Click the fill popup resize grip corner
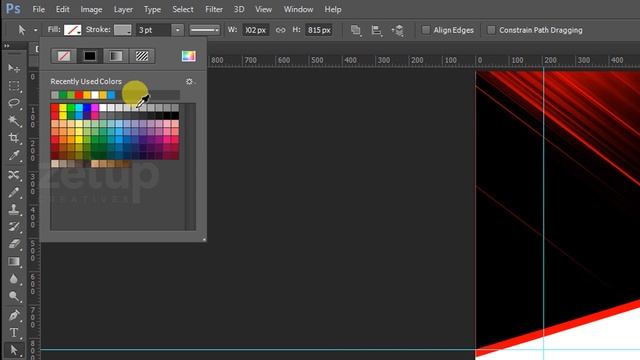640x360 pixels. point(204,240)
